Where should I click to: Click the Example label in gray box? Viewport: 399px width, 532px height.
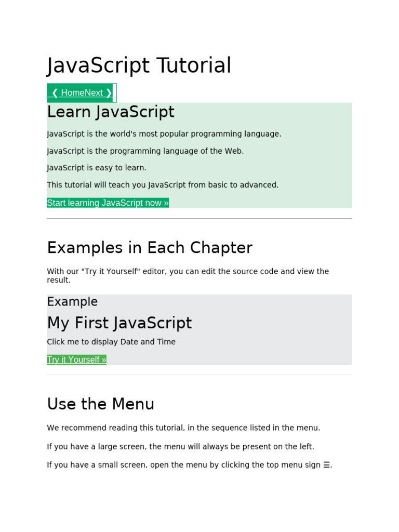[x=72, y=302]
